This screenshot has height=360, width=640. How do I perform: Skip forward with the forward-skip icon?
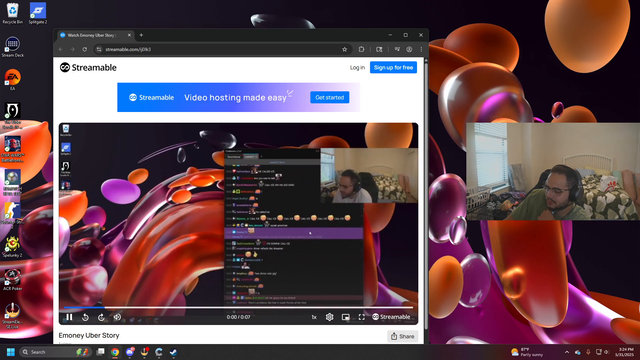pyautogui.click(x=101, y=317)
